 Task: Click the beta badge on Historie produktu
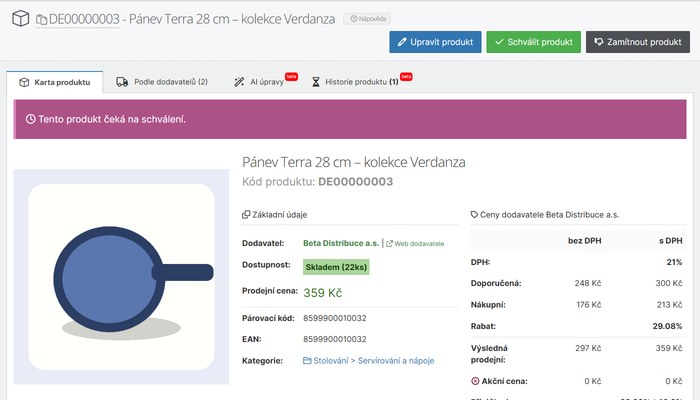[x=406, y=77]
